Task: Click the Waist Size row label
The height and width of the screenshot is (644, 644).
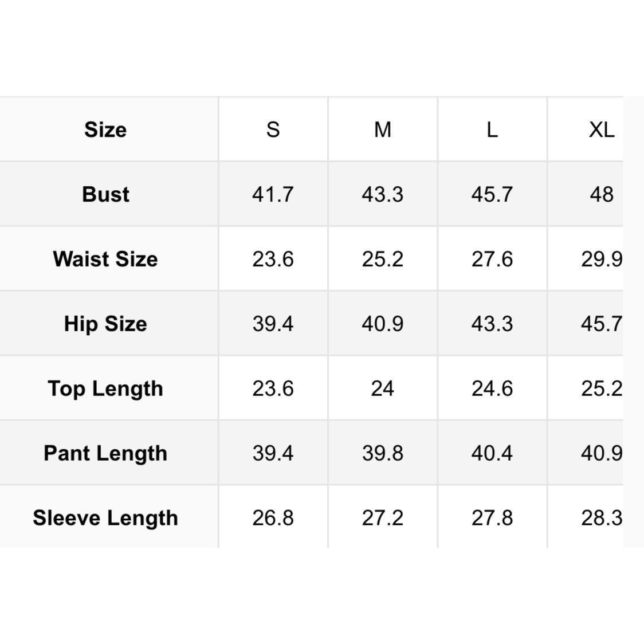Action: [x=105, y=259]
